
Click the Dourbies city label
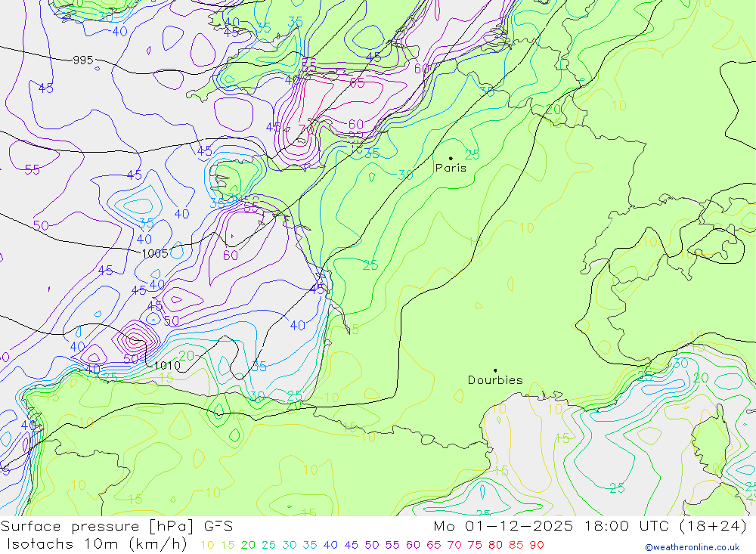[495, 380]
